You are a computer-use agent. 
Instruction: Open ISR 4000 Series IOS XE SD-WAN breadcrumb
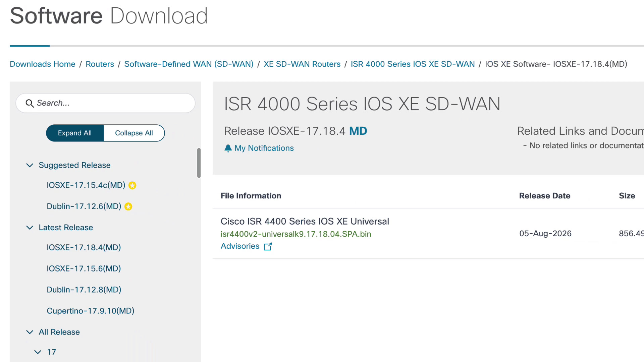(x=413, y=64)
